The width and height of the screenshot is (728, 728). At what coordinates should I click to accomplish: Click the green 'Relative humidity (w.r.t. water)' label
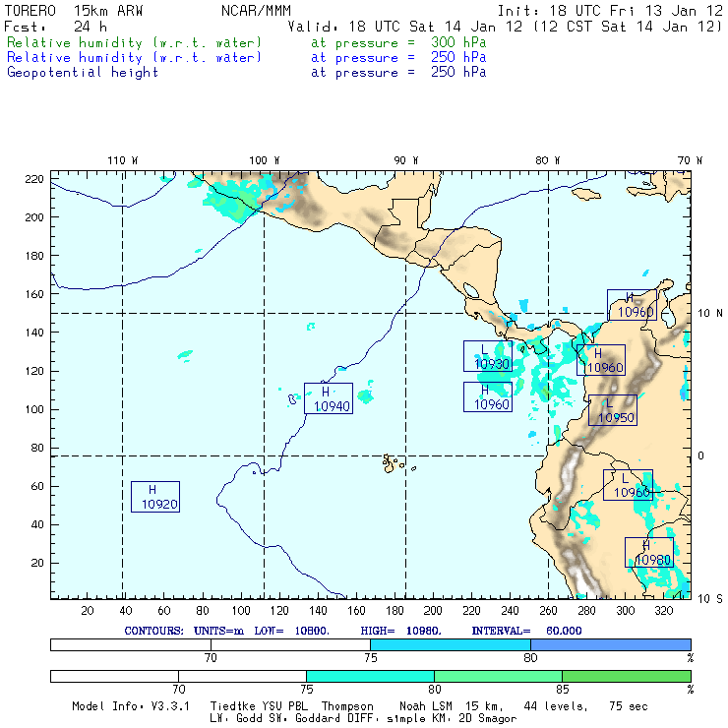pyautogui.click(x=134, y=42)
